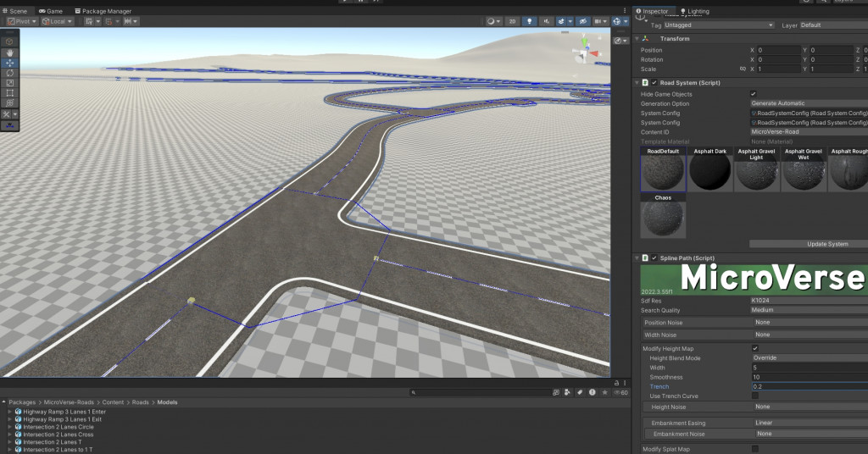Click the Transform component icon
868x454 pixels.
point(645,39)
